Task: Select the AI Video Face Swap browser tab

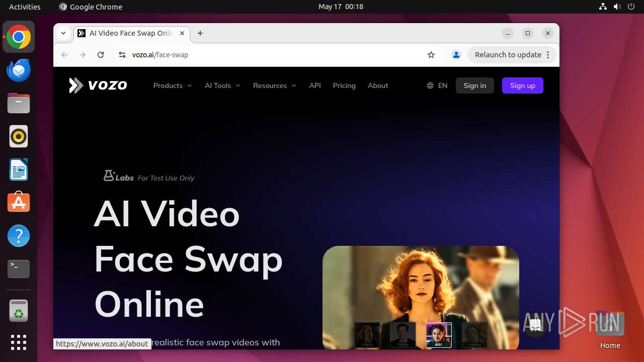Action: click(x=132, y=33)
